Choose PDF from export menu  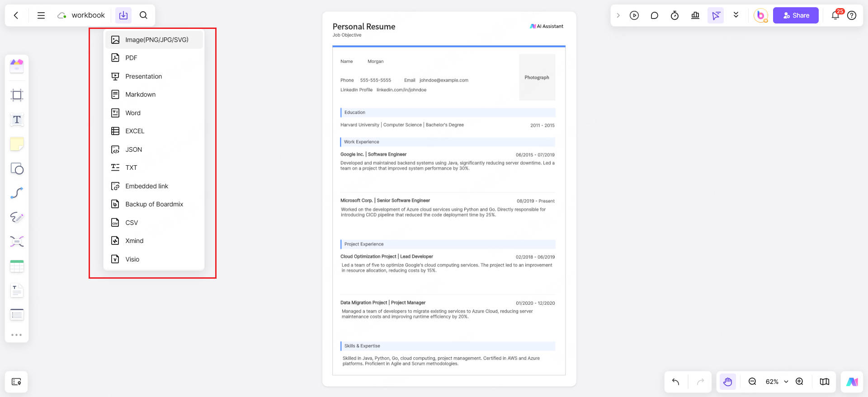[131, 58]
